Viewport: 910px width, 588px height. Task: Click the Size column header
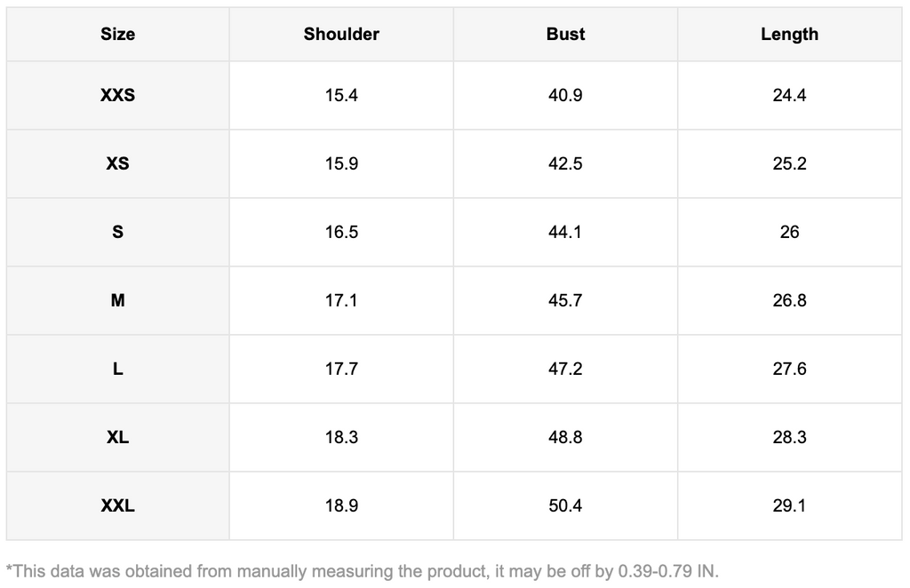click(117, 35)
